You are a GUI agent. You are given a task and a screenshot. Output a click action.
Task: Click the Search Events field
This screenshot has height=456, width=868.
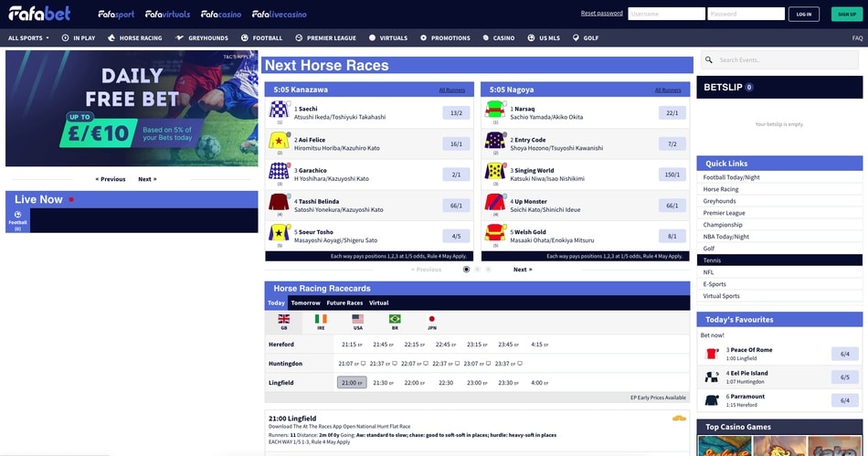(779, 59)
